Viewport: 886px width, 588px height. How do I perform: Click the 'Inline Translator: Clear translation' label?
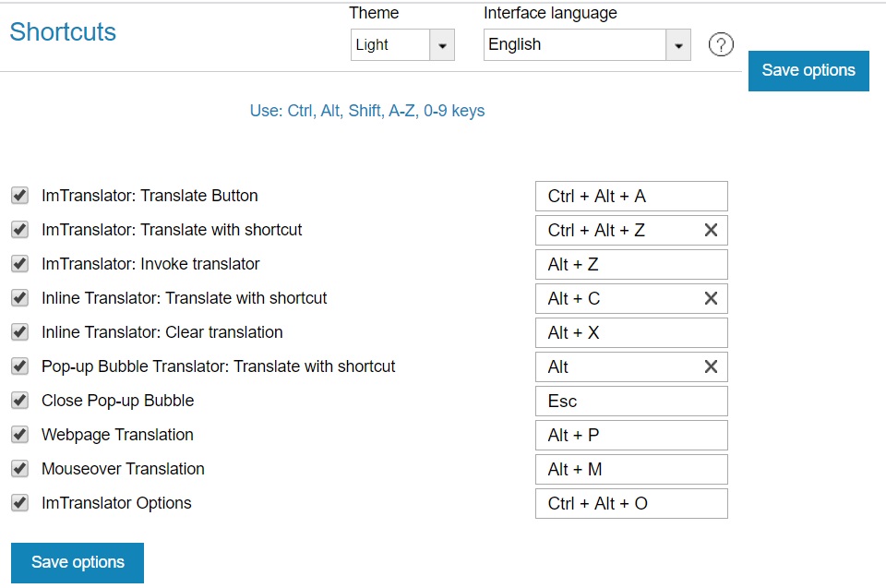coord(162,332)
